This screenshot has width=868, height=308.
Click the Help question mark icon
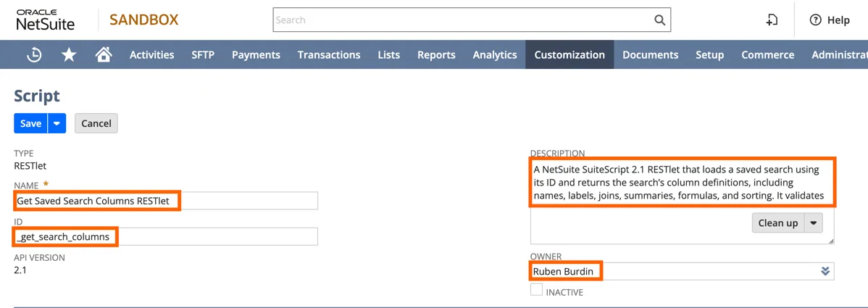815,20
